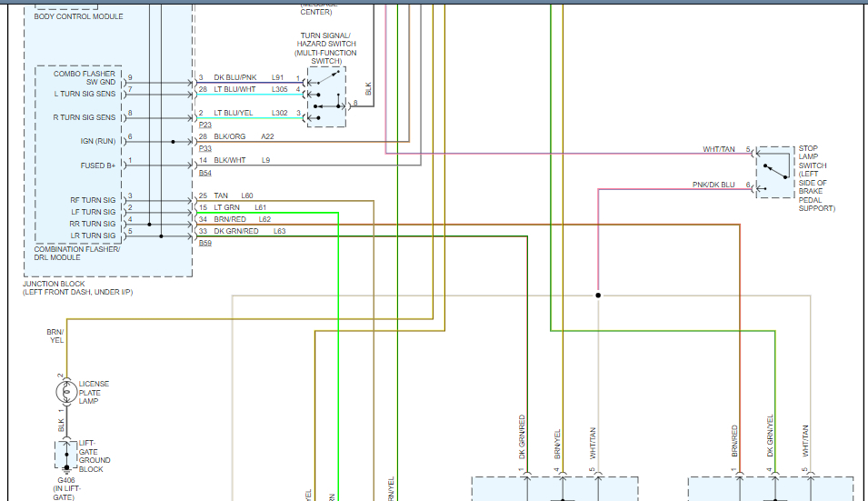Screen dimensions: 868x501
Task: Select the WHT/TAN label near stop lamp switch
Action: point(718,149)
